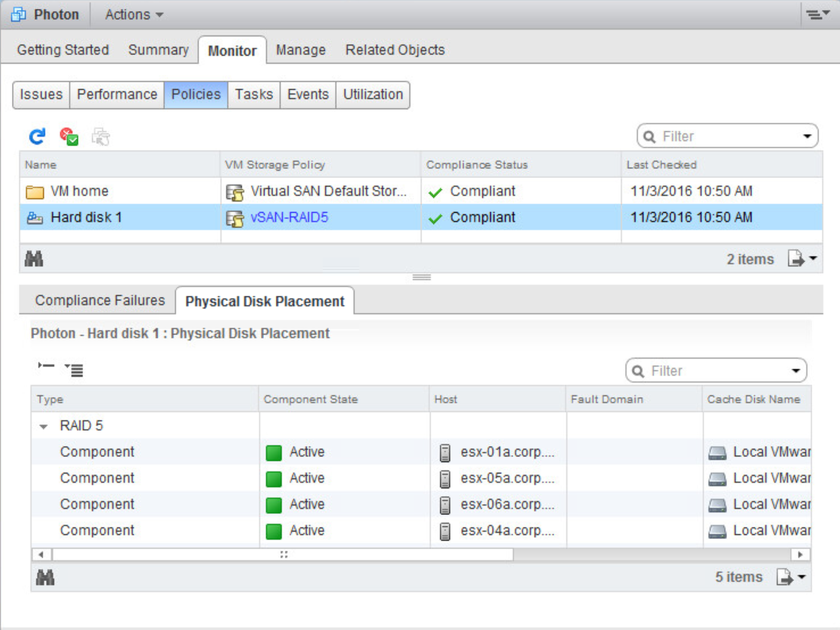Open the top-right panel options menu
Viewport: 840px width, 630px height.
817,14
